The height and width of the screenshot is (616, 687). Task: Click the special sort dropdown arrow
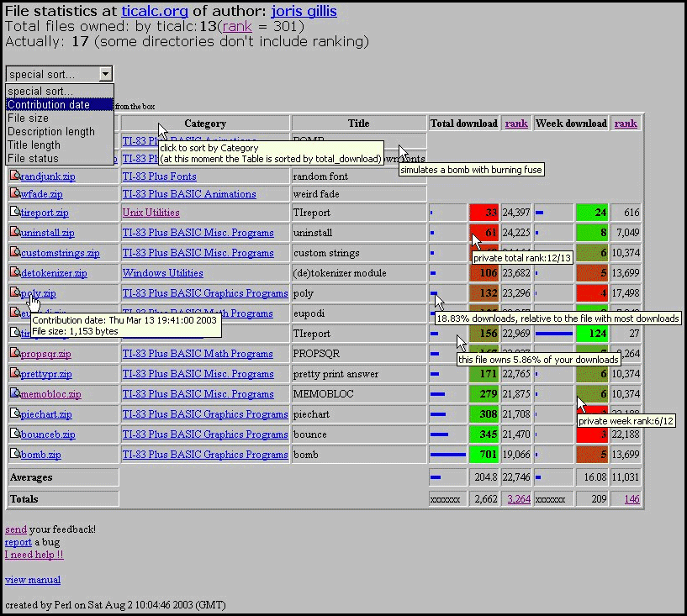click(x=105, y=74)
